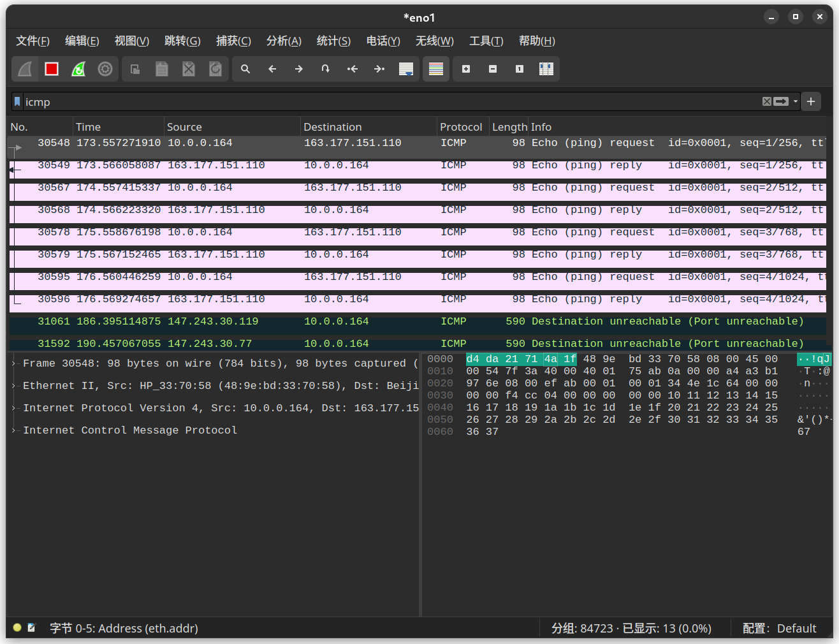839x644 pixels.
Task: Open the 帮助(H) menu
Action: [x=537, y=41]
